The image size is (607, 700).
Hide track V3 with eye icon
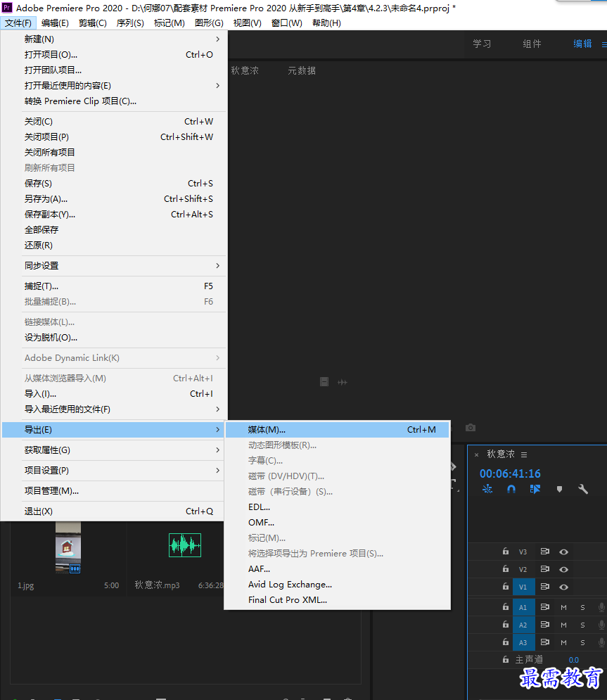(563, 552)
